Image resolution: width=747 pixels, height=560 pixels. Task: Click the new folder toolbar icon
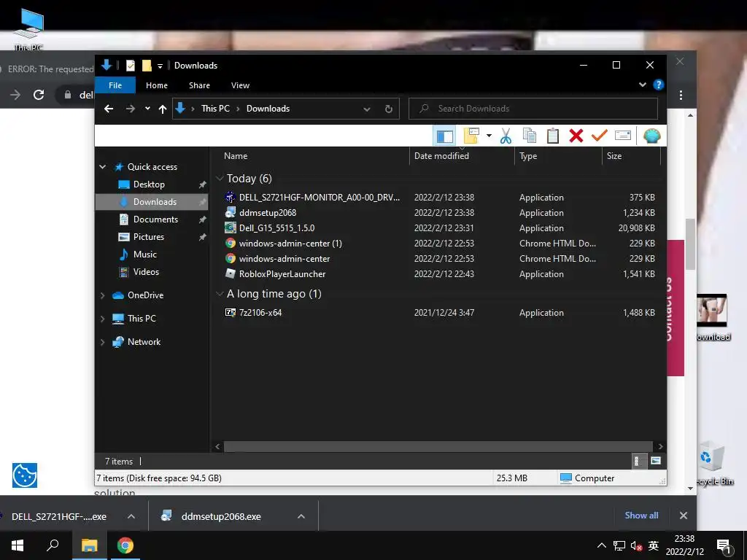[471, 136]
